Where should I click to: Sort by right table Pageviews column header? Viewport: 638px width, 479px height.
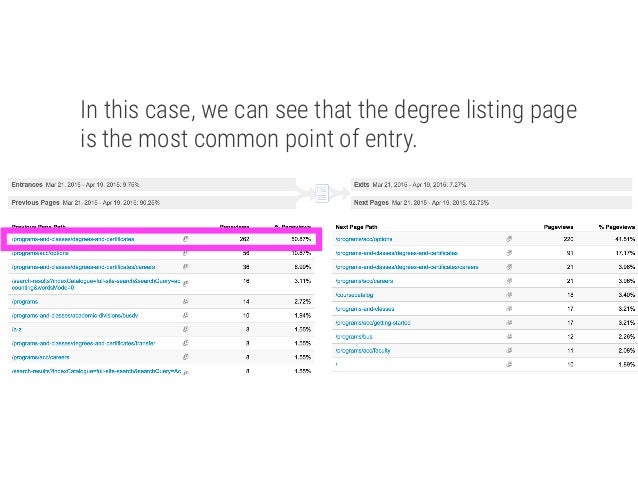pos(558,227)
